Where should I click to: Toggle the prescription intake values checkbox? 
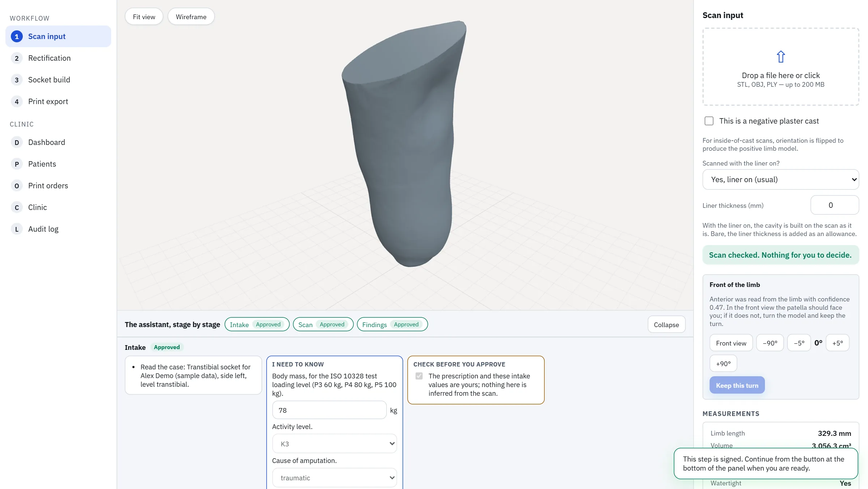point(419,376)
